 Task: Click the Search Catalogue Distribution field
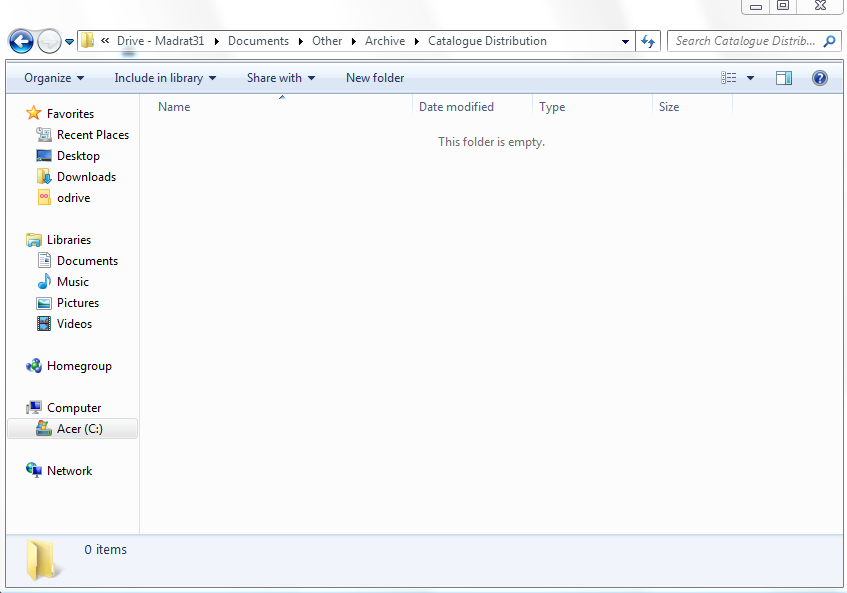[745, 41]
